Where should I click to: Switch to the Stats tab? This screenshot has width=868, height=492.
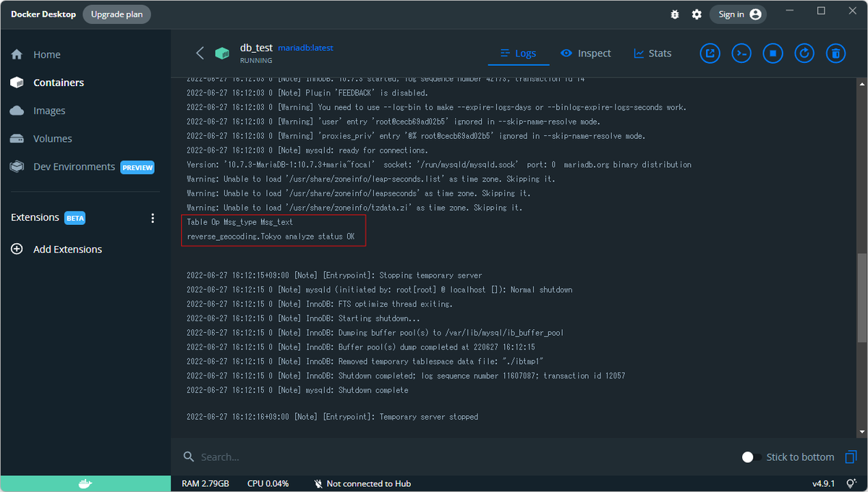[652, 54]
